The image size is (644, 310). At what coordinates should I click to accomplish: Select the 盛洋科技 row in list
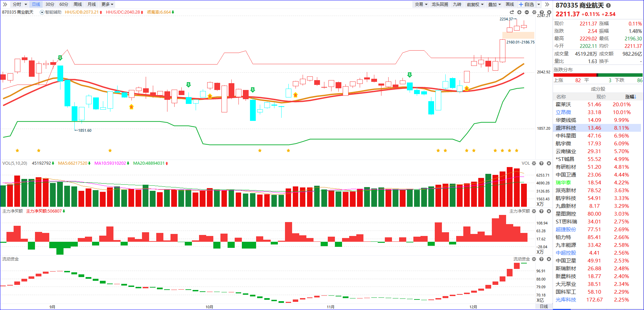coord(597,128)
